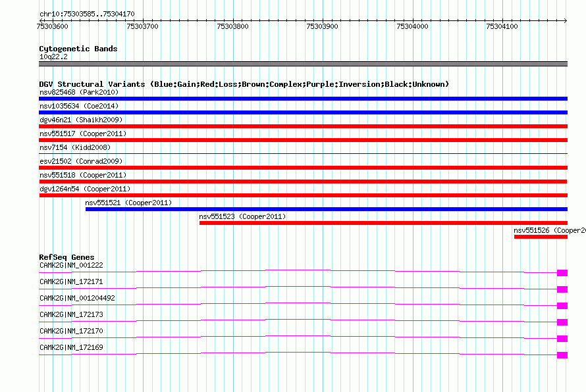The width and height of the screenshot is (586, 392).
Task: Open transcript CAMK2G|NM_172169 label
Action: coord(71,347)
